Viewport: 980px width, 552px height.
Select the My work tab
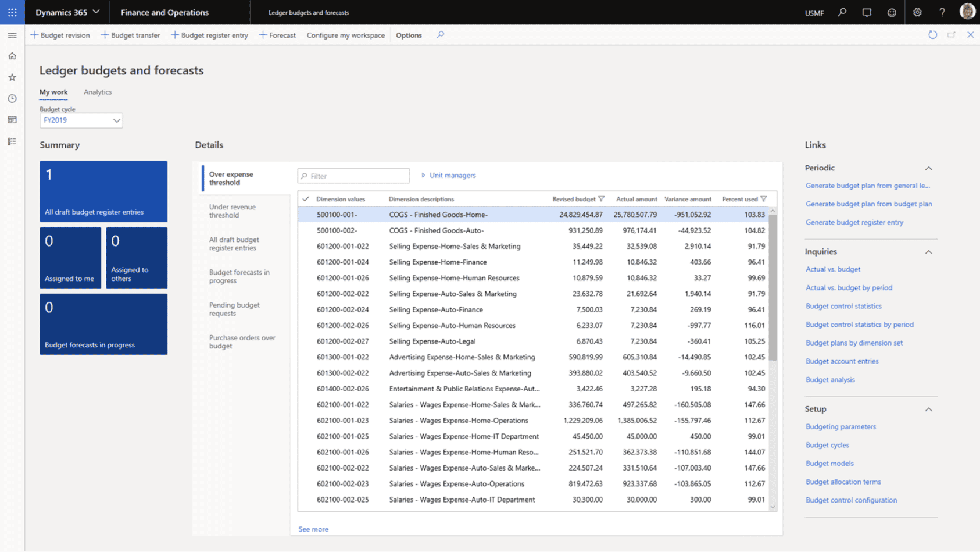[x=53, y=92]
